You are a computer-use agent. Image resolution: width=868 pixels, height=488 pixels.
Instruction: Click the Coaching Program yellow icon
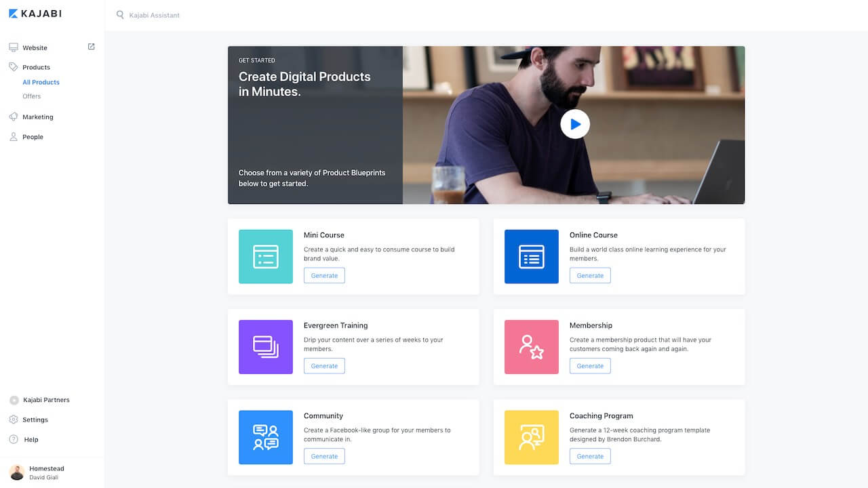coord(532,437)
